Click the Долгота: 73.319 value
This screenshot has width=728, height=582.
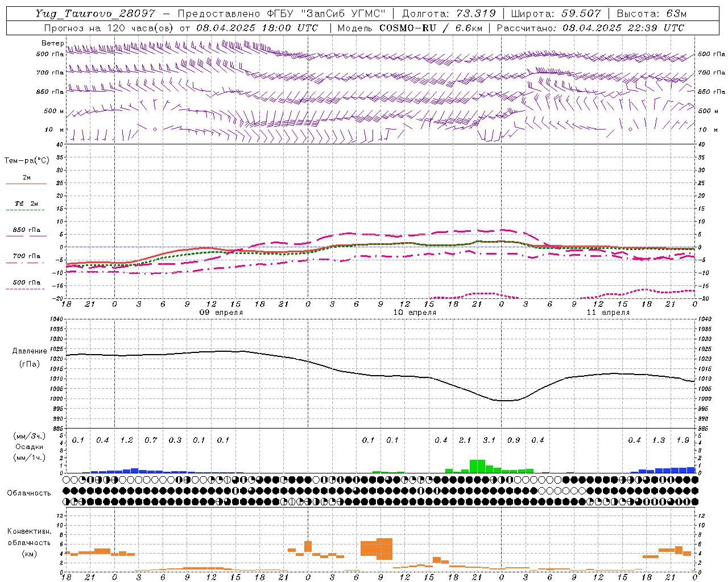click(x=449, y=14)
